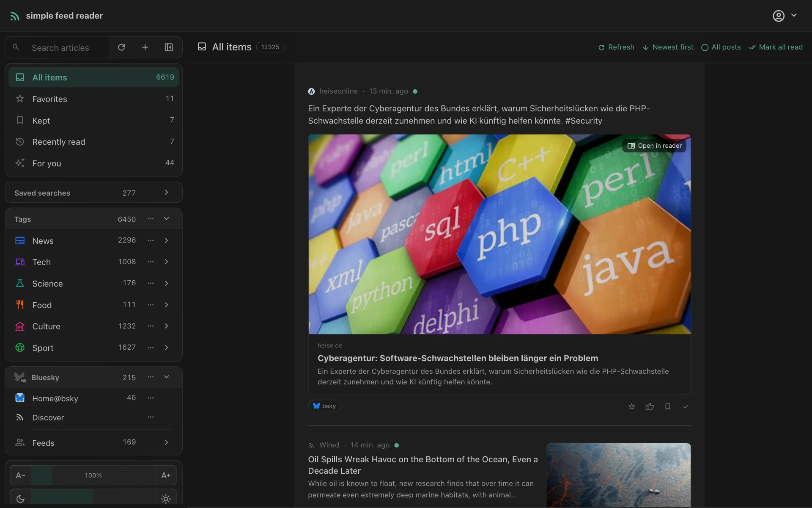812x508 pixels.
Task: Click the programming languages article image
Action: [x=499, y=234]
